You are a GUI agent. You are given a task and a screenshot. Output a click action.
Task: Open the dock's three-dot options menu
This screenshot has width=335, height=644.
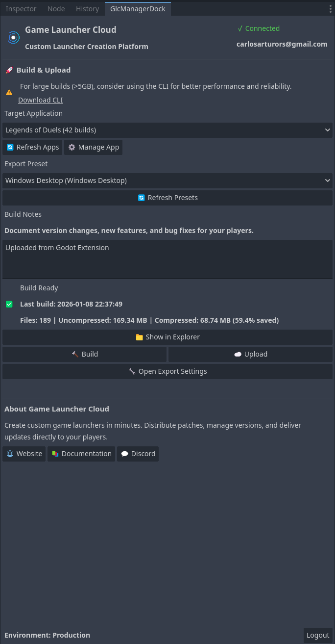[x=330, y=9]
